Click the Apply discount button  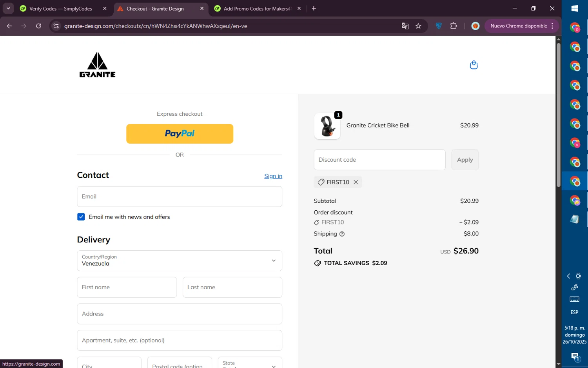[465, 160]
